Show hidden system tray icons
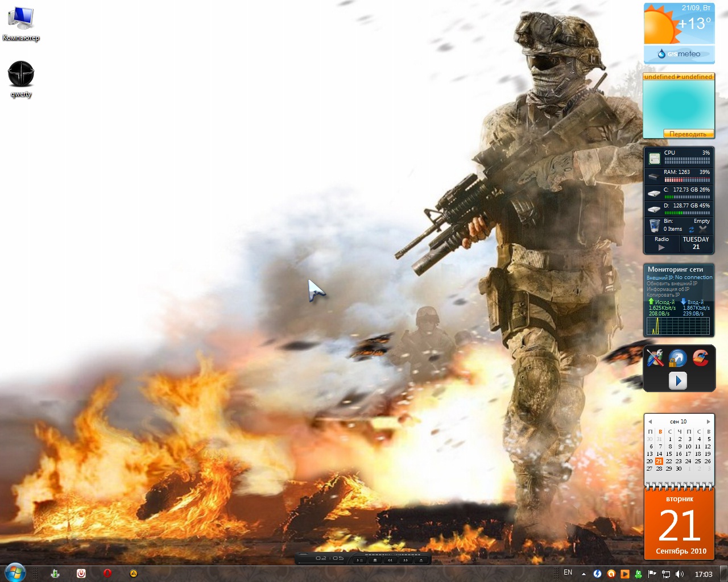 pos(584,574)
